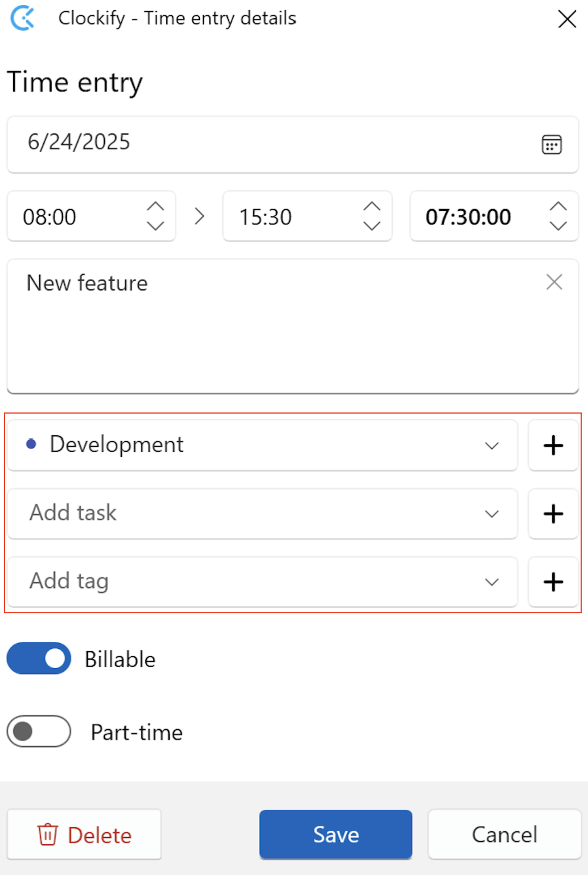
Task: Click the trash icon beside Delete
Action: coord(49,835)
